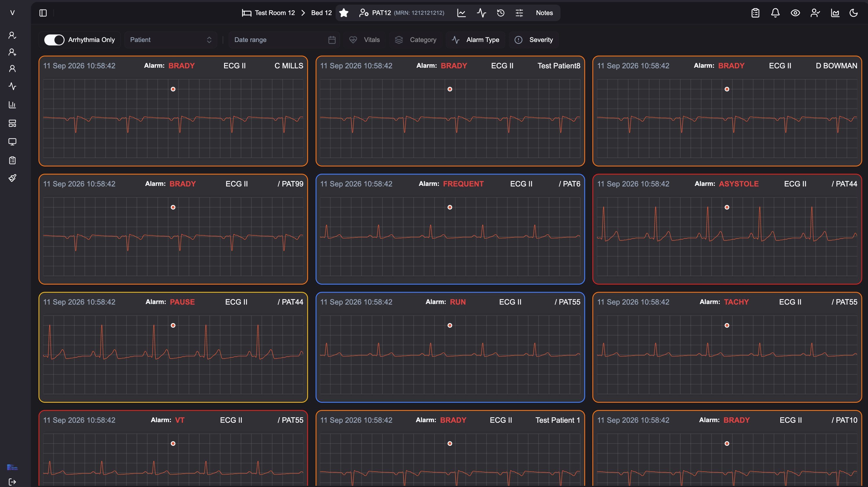Open the layout dashboard icon in sidebar
Viewport: 868px width, 487px height.
pos(12,123)
